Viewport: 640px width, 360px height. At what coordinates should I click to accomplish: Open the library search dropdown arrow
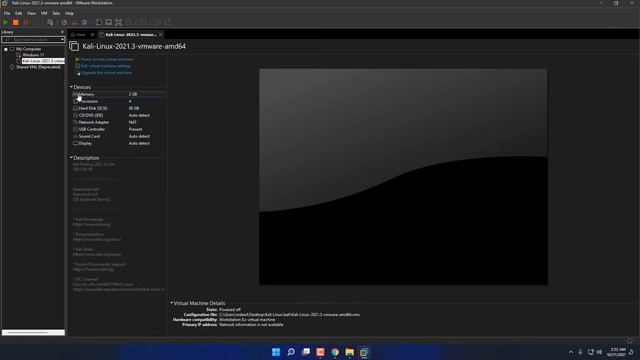pos(62,40)
